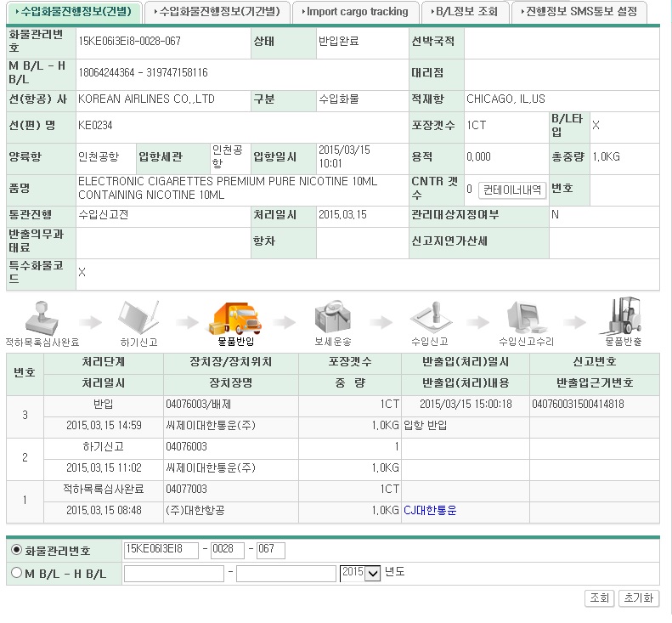Select the 화물관리번호 radio button
The image size is (672, 623).
17,549
